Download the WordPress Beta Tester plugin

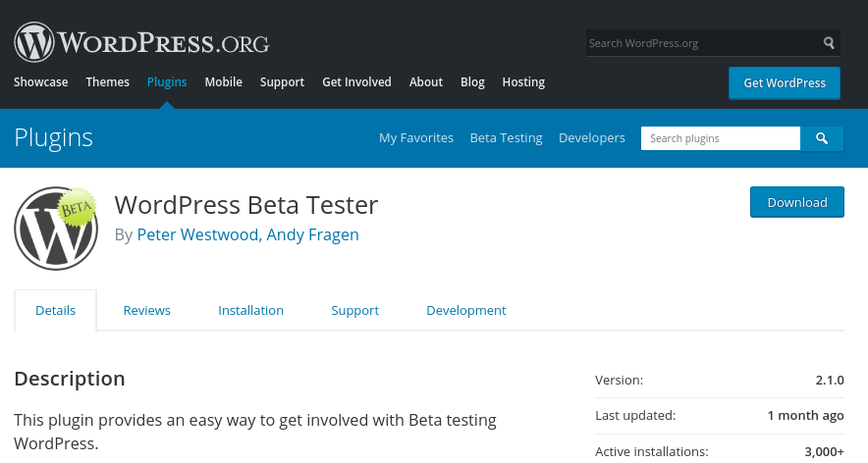click(796, 202)
